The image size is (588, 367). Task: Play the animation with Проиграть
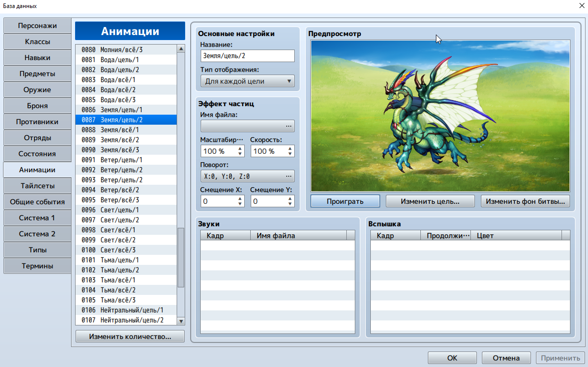(x=345, y=201)
